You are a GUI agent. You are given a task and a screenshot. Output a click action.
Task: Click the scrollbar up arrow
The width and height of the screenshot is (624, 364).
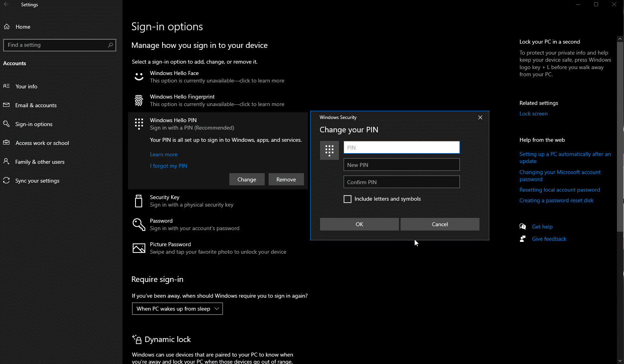620,39
